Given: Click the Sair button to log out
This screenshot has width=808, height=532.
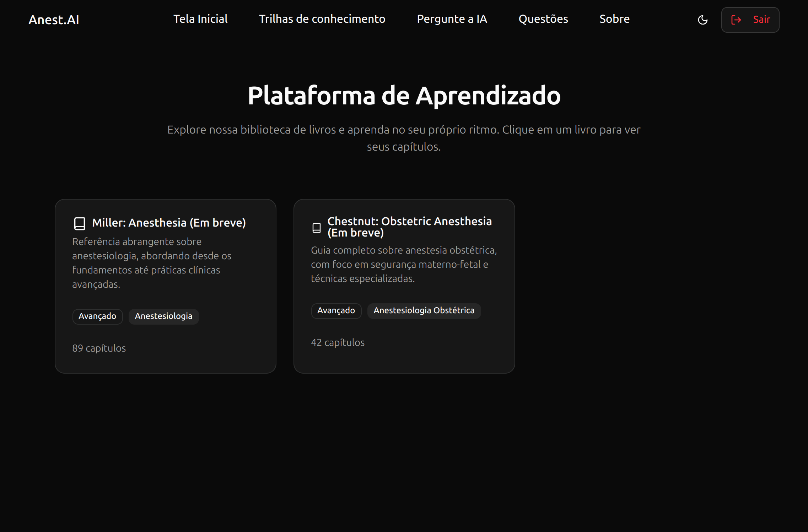Looking at the screenshot, I should 750,20.
